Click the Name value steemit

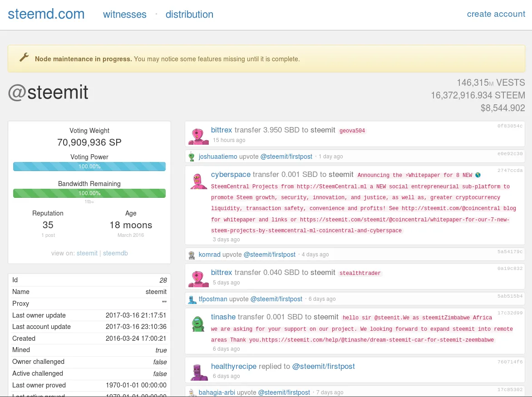pyautogui.click(x=156, y=292)
